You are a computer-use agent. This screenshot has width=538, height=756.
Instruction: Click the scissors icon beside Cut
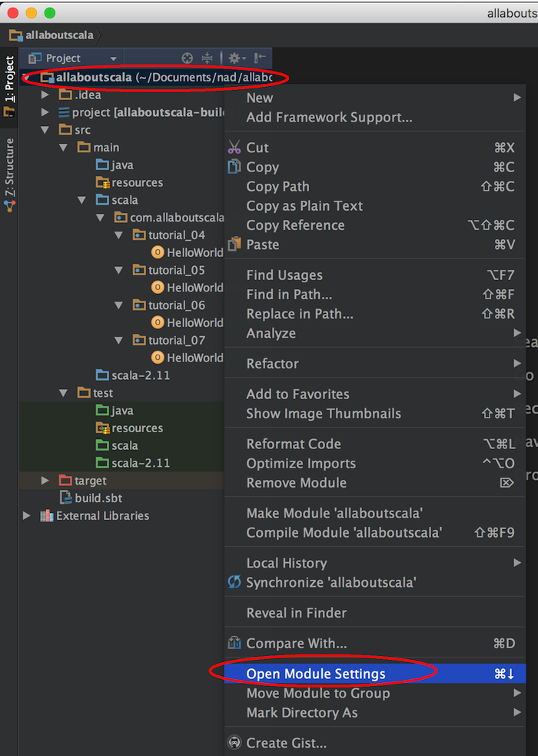pyautogui.click(x=234, y=147)
